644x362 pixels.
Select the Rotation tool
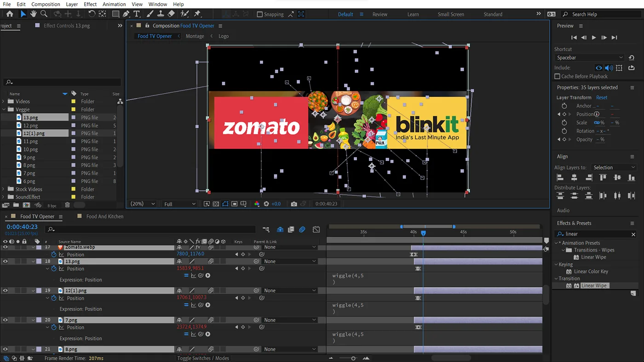coord(92,14)
